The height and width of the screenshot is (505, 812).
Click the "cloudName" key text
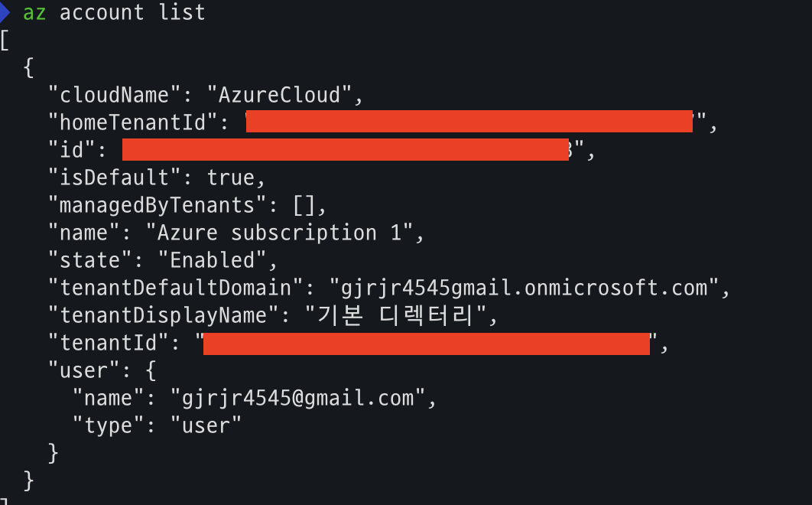click(115, 95)
